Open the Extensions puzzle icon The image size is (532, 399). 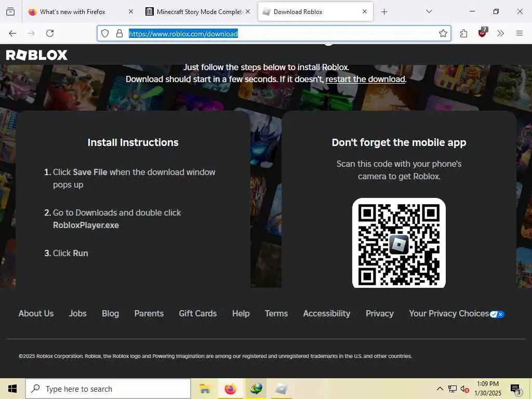pyautogui.click(x=463, y=33)
